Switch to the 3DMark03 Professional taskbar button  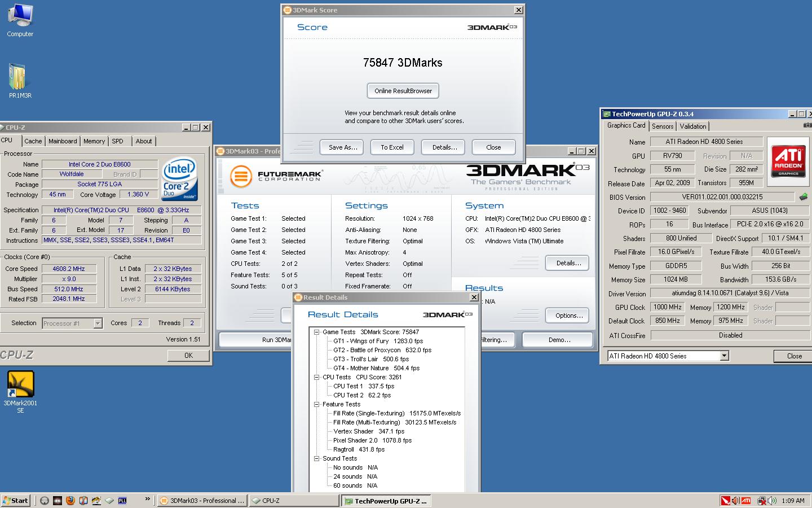(x=201, y=501)
